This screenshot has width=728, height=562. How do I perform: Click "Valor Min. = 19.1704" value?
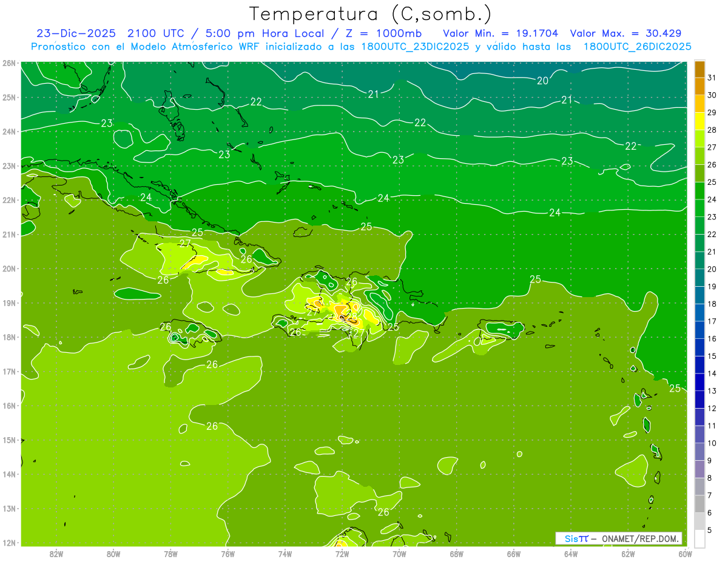[x=500, y=33]
